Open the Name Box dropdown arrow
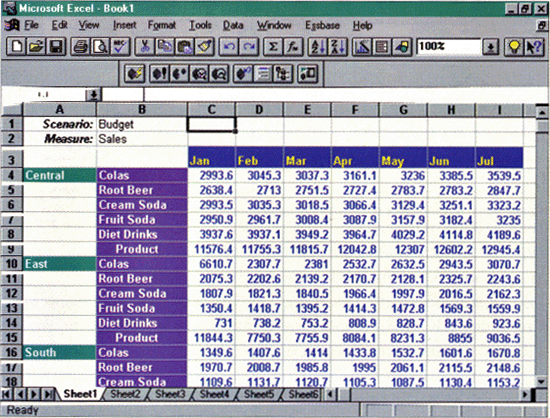The height and width of the screenshot is (418, 550). tap(93, 95)
